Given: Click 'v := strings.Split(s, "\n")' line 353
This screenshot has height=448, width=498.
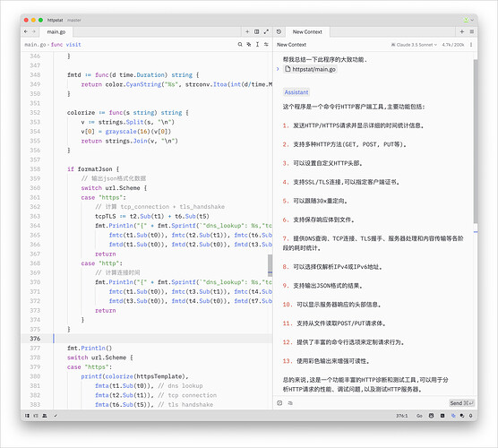Looking at the screenshot, I should 127,122.
